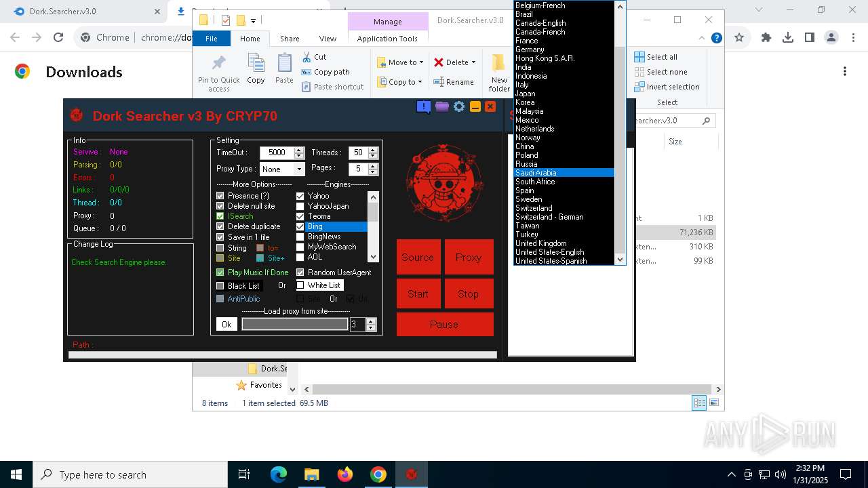Open File Explorer from the taskbar
The height and width of the screenshot is (488, 868).
(x=312, y=474)
